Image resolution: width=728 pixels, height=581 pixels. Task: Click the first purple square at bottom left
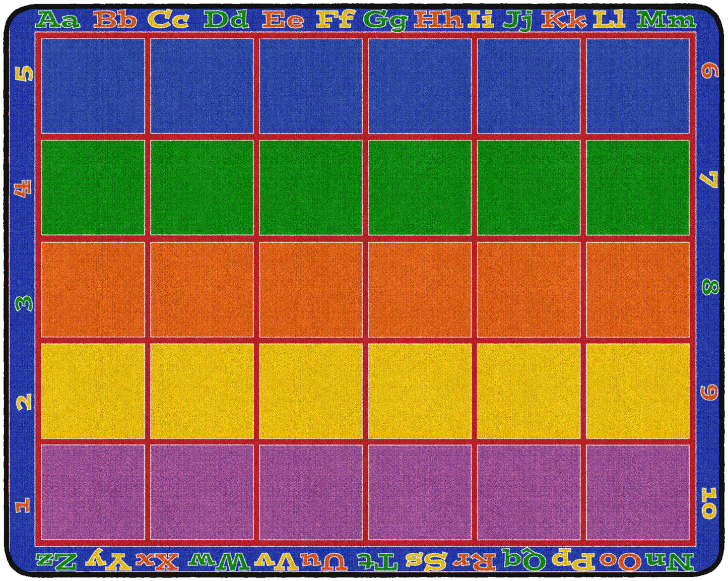(93, 491)
